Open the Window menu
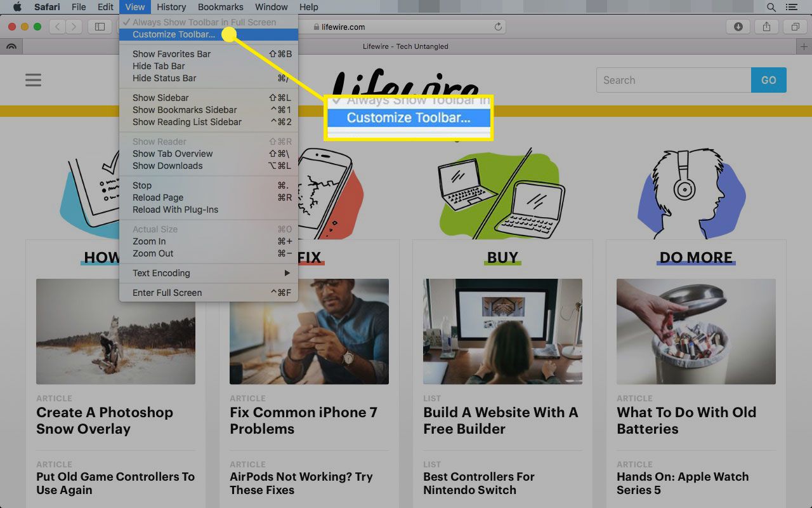 point(271,7)
